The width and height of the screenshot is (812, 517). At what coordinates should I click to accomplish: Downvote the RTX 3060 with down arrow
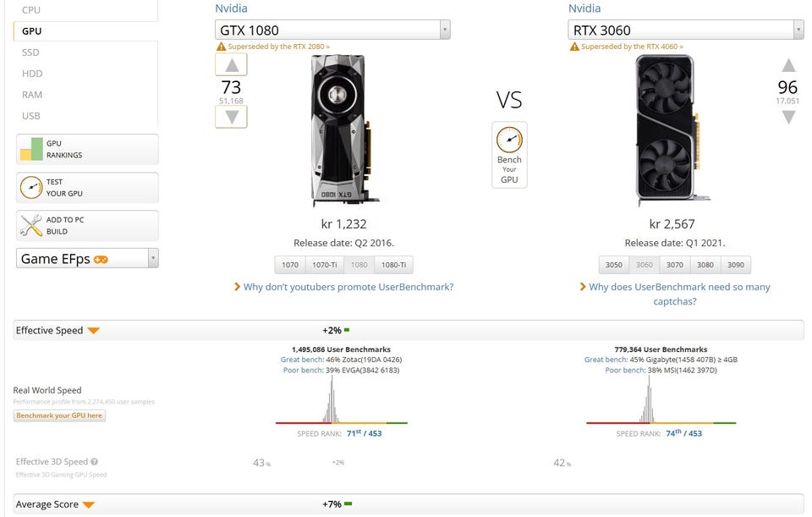(x=787, y=117)
